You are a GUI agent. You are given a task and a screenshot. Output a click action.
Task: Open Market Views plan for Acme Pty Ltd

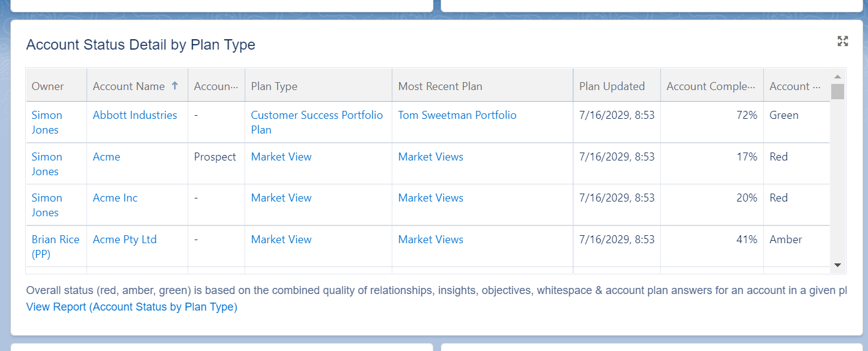click(431, 240)
